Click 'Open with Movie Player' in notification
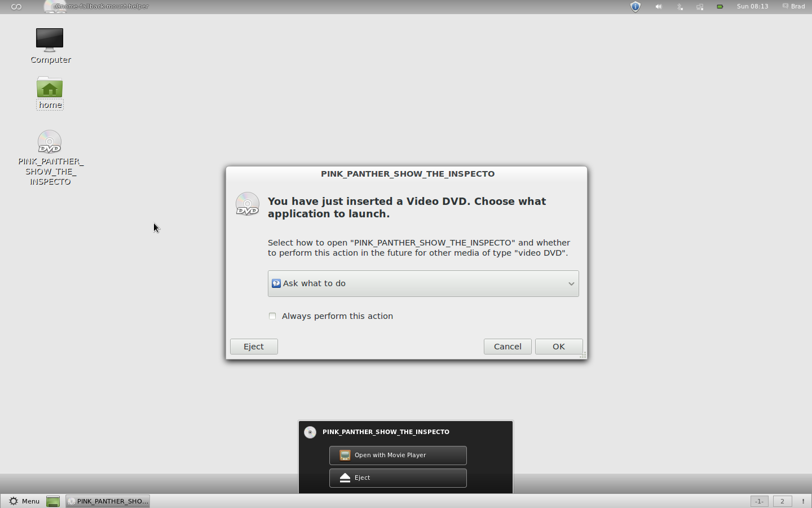The width and height of the screenshot is (812, 508). click(x=398, y=456)
